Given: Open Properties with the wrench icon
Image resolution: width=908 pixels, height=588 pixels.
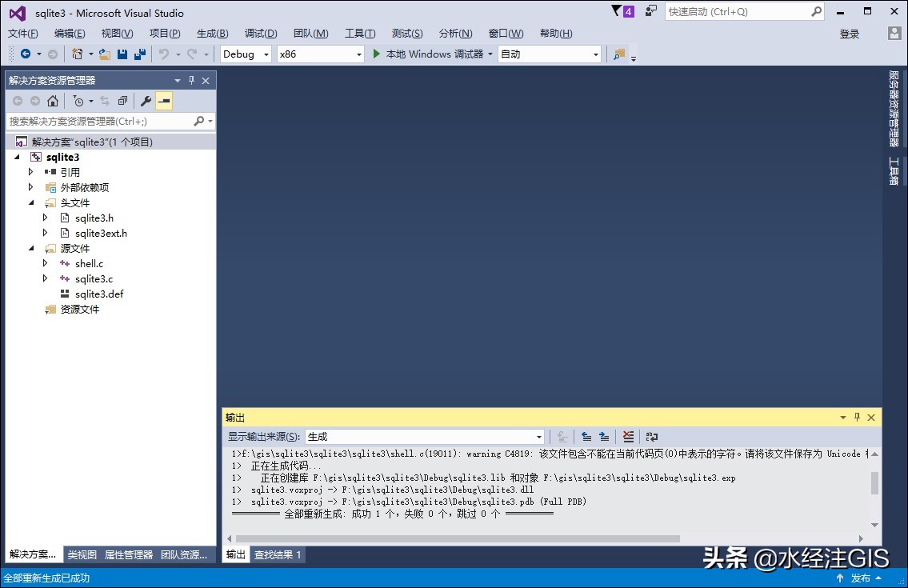Looking at the screenshot, I should point(146,101).
